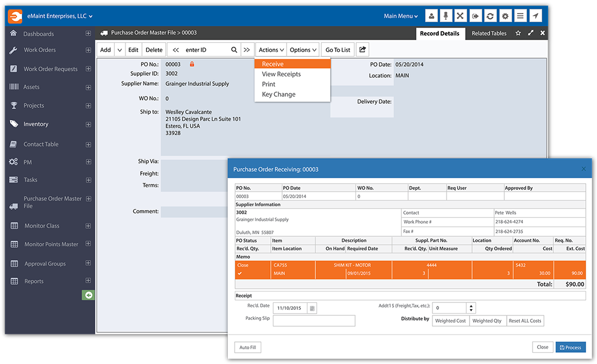The height and width of the screenshot is (364, 597).
Task: Click the Packing Slip input field
Action: 314,320
